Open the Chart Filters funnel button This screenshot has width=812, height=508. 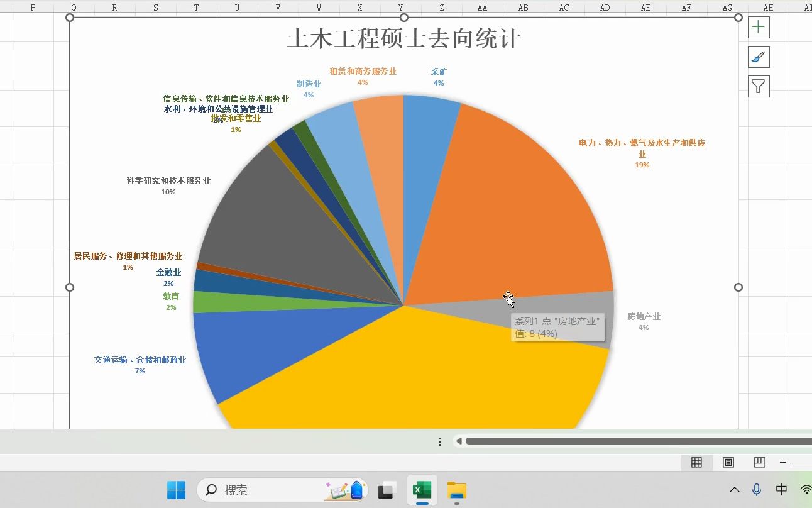tap(759, 86)
